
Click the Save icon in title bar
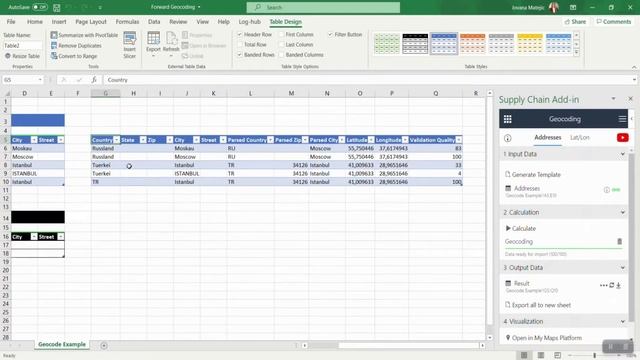[x=57, y=7]
